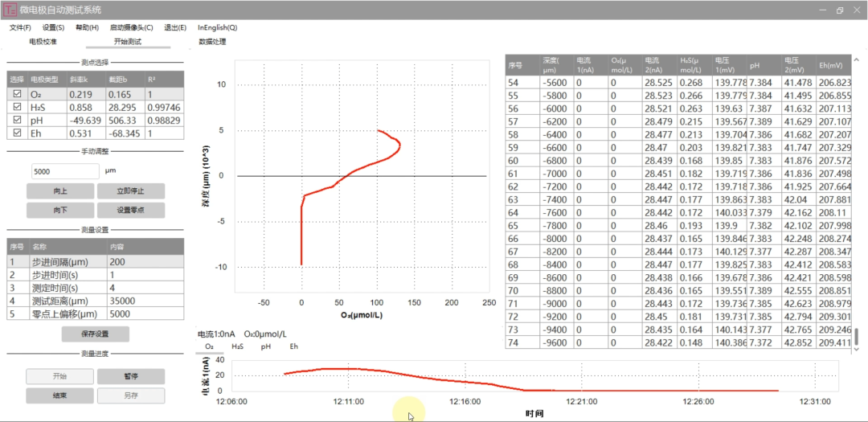The image size is (868, 422).
Task: Switch to the 数据处理 tab
Action: tap(212, 42)
